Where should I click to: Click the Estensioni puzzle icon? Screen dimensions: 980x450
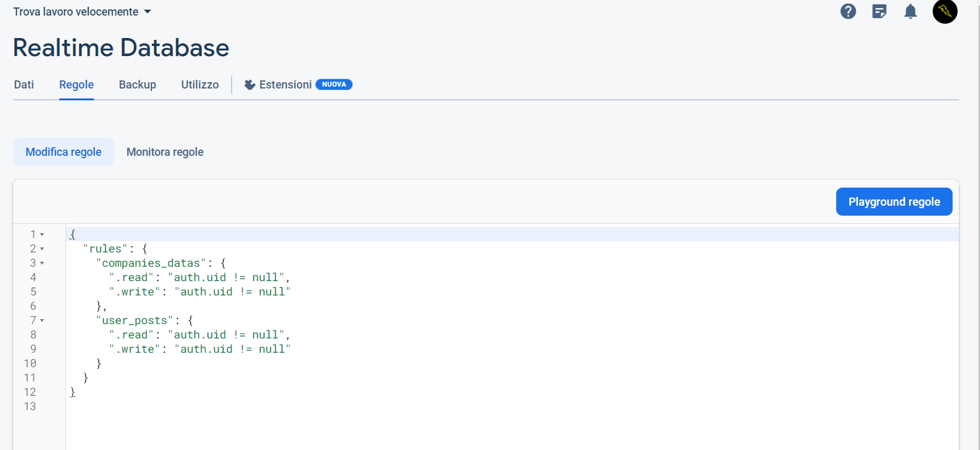pyautogui.click(x=250, y=85)
